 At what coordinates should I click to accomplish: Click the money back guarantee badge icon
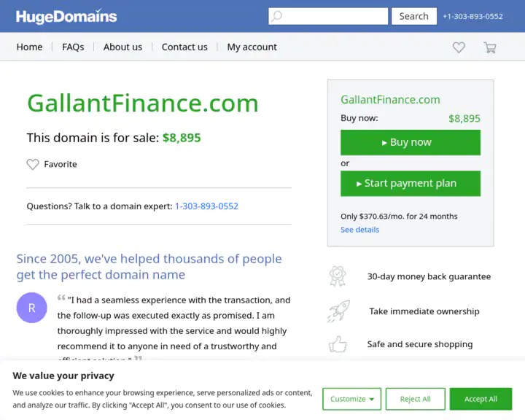(x=338, y=276)
